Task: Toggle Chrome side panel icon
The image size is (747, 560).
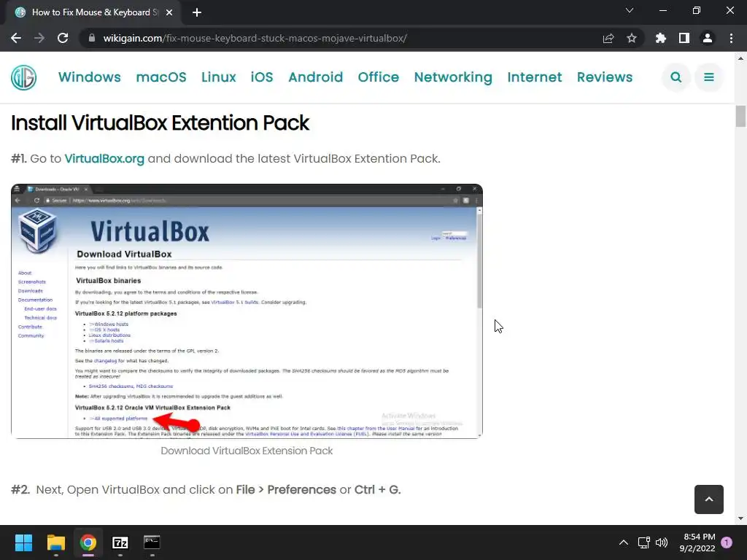Action: coord(684,38)
